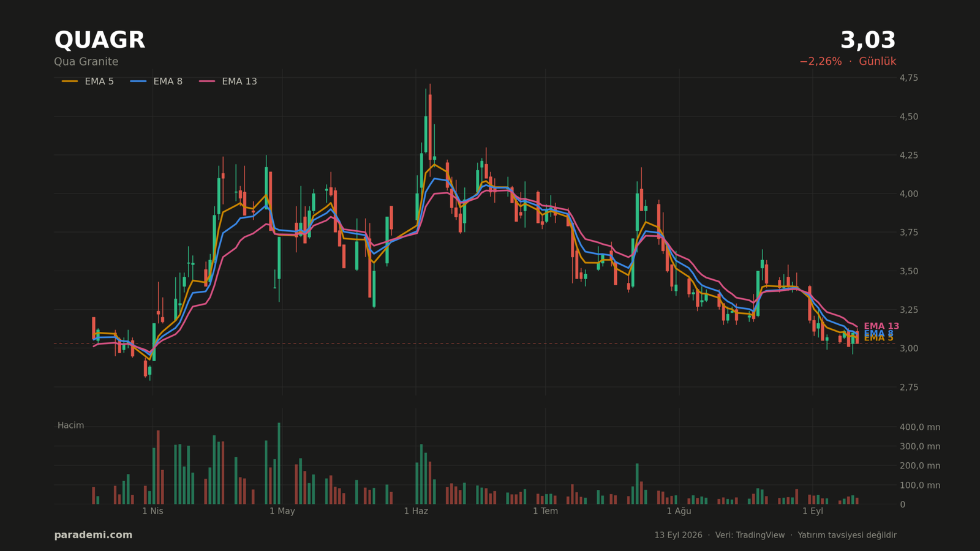Image resolution: width=980 pixels, height=551 pixels.
Task: Click the 1 Eyl date label
Action: pyautogui.click(x=813, y=511)
